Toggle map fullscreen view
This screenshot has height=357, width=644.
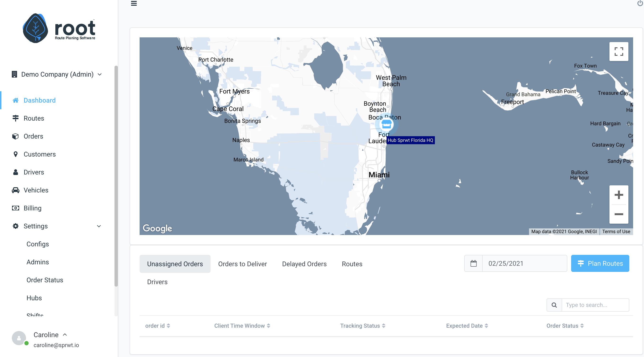(x=618, y=52)
